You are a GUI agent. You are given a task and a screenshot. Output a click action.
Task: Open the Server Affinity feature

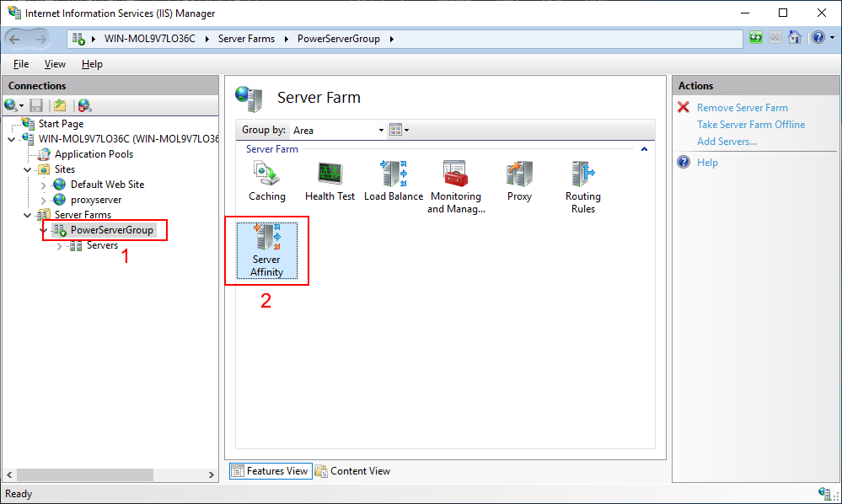[x=266, y=249]
